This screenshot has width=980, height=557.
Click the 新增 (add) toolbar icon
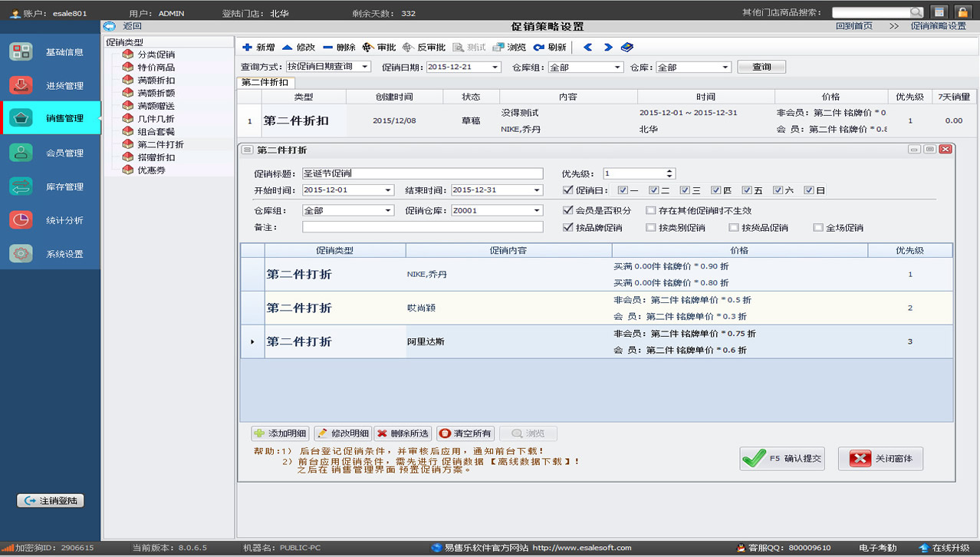[248, 48]
